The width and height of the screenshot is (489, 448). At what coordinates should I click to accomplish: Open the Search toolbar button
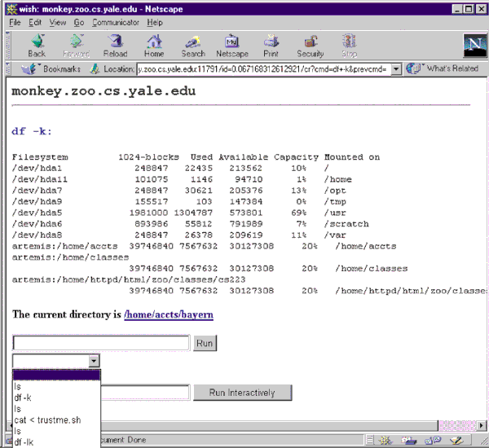tap(192, 46)
